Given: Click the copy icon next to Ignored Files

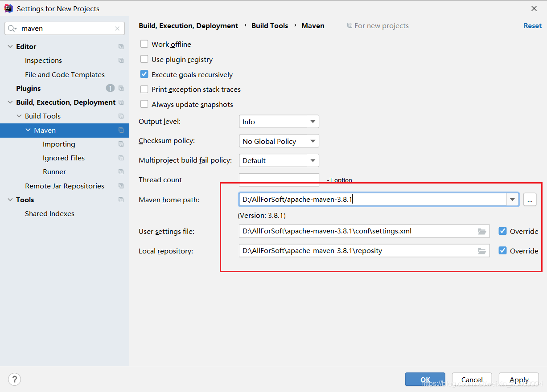Looking at the screenshot, I should coord(121,158).
